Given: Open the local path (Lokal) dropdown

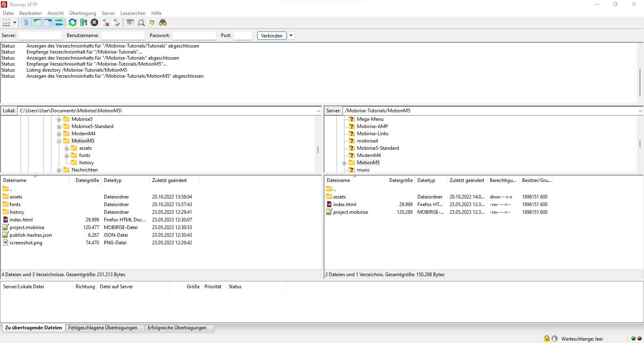Looking at the screenshot, I should pos(318,111).
